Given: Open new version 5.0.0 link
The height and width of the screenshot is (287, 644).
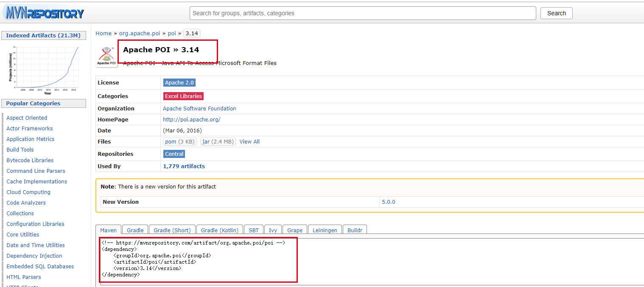Looking at the screenshot, I should [389, 202].
